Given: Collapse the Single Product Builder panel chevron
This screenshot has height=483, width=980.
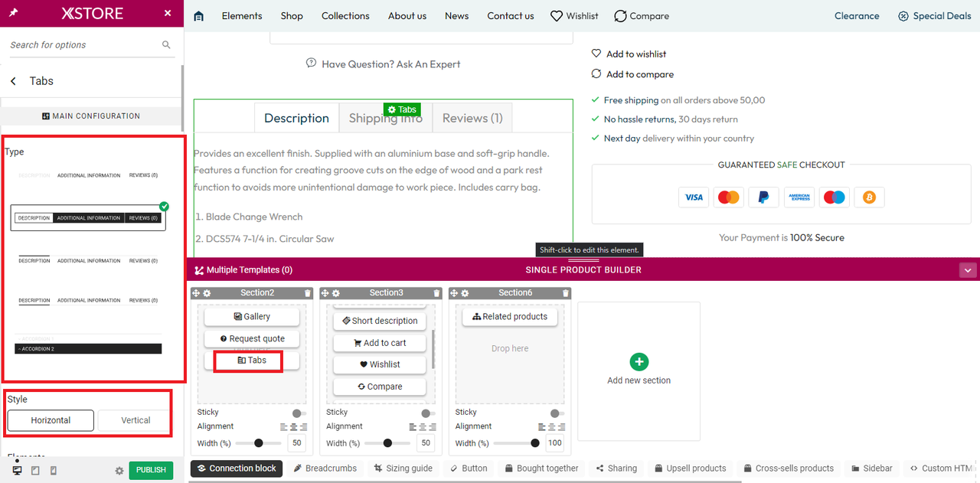Looking at the screenshot, I should (969, 270).
